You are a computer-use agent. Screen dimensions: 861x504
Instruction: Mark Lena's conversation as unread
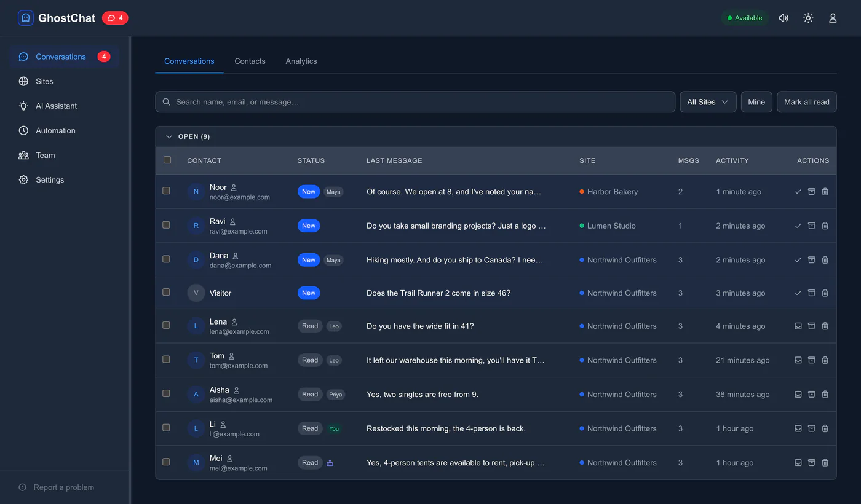[798, 326]
